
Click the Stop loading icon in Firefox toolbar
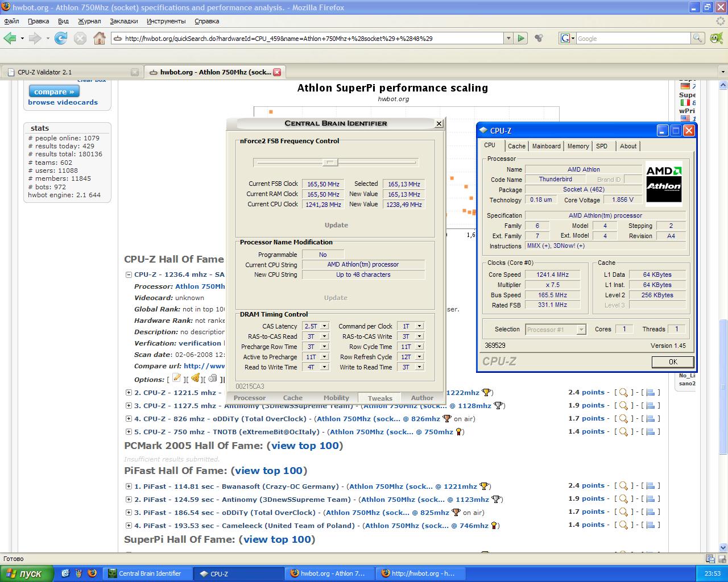click(x=80, y=38)
